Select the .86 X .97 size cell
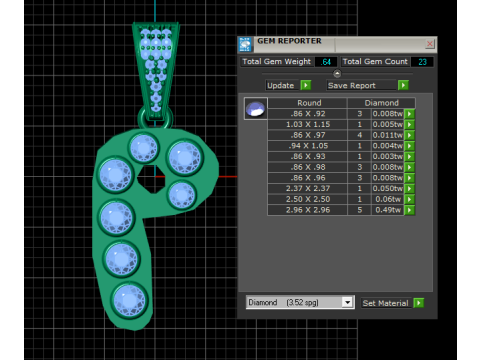 point(308,135)
